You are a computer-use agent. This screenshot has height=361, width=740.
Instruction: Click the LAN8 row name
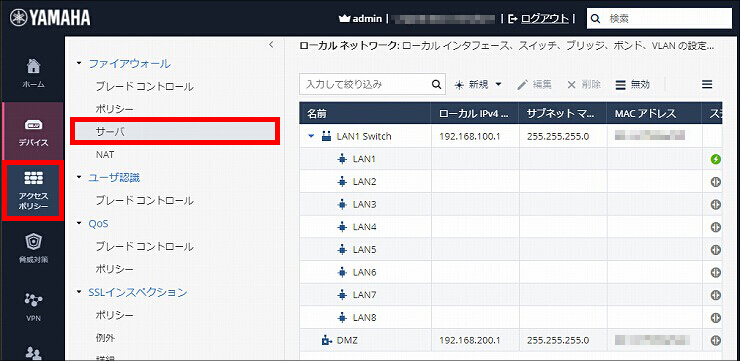pyautogui.click(x=364, y=318)
